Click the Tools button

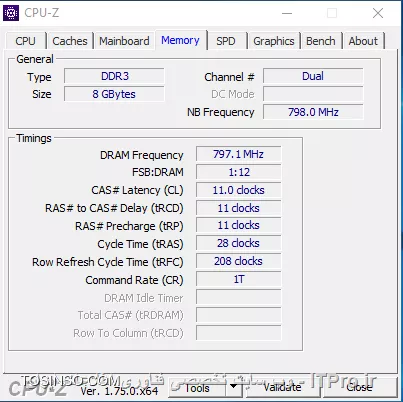[197, 388]
